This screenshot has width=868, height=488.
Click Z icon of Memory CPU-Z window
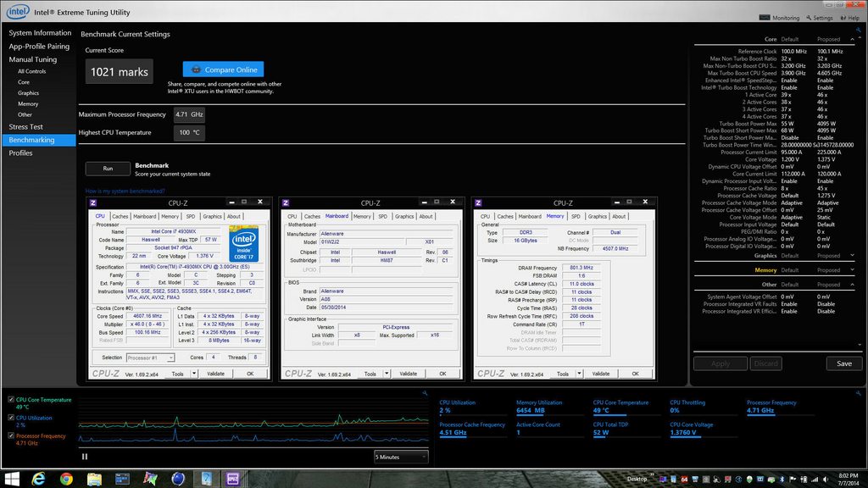coord(478,203)
